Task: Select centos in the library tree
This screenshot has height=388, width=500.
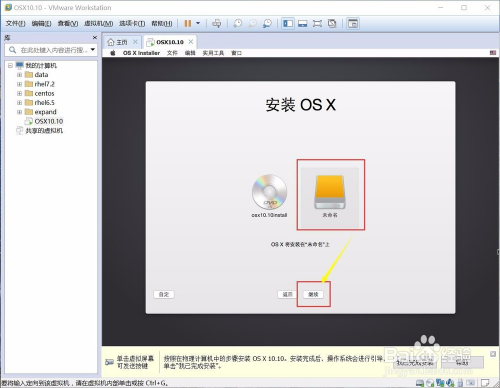Action: tap(40, 93)
